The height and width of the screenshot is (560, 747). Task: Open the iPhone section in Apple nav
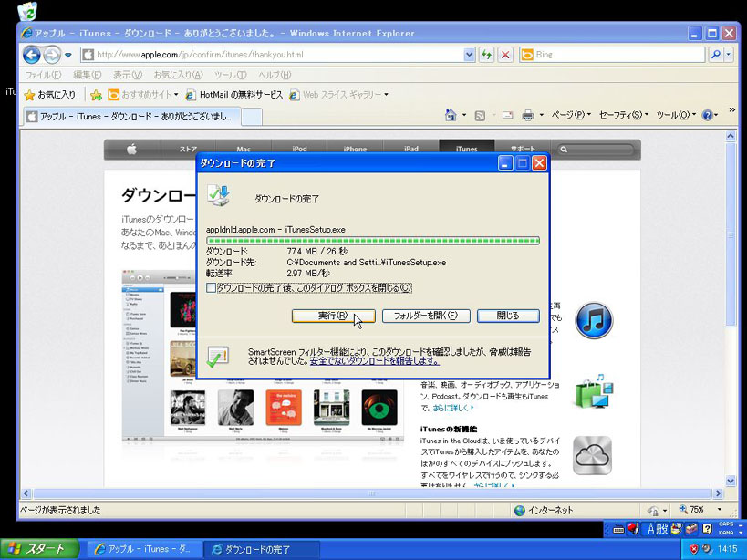355,150
